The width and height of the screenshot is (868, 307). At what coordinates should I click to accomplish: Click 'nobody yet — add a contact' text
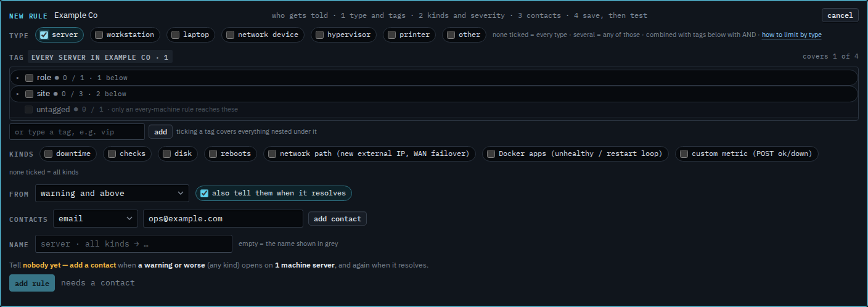click(x=70, y=266)
